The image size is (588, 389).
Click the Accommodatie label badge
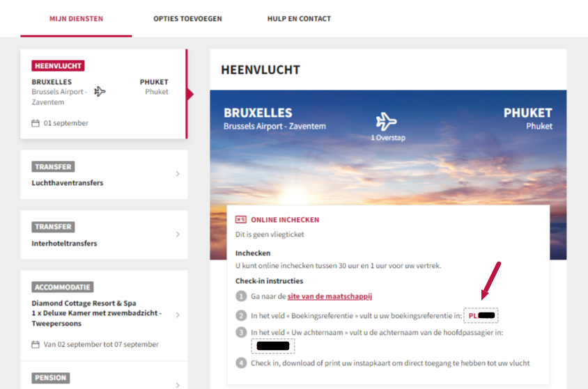(63, 287)
